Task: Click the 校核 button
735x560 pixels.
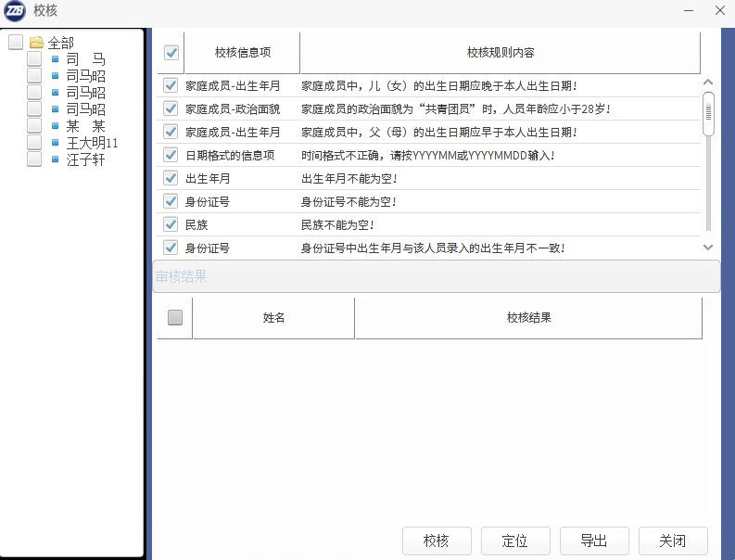Action: 437,541
